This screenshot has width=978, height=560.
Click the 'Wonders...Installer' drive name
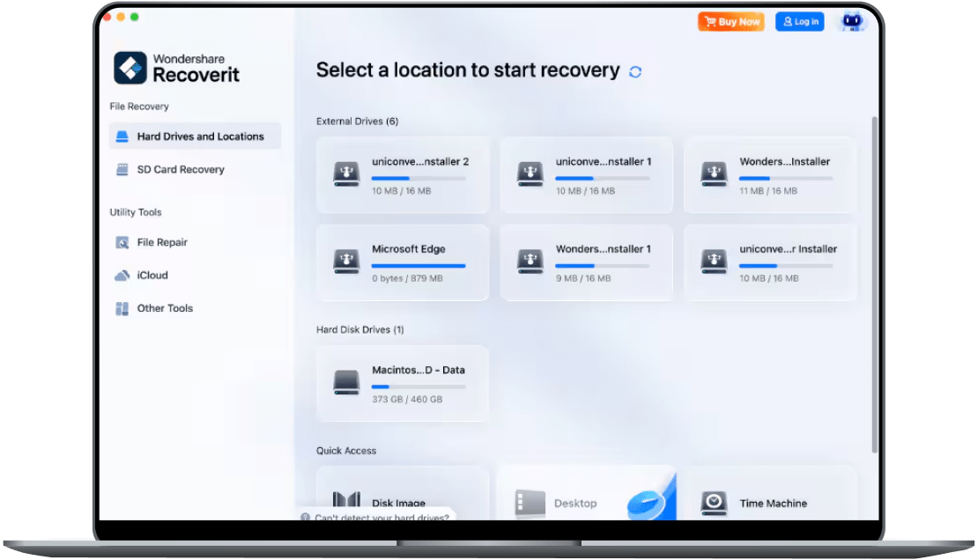click(785, 162)
